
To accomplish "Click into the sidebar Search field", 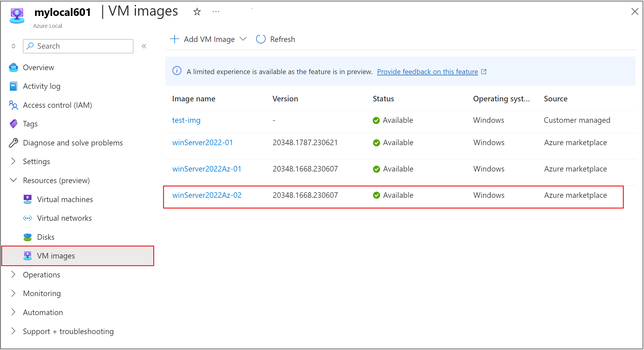I will (77, 46).
